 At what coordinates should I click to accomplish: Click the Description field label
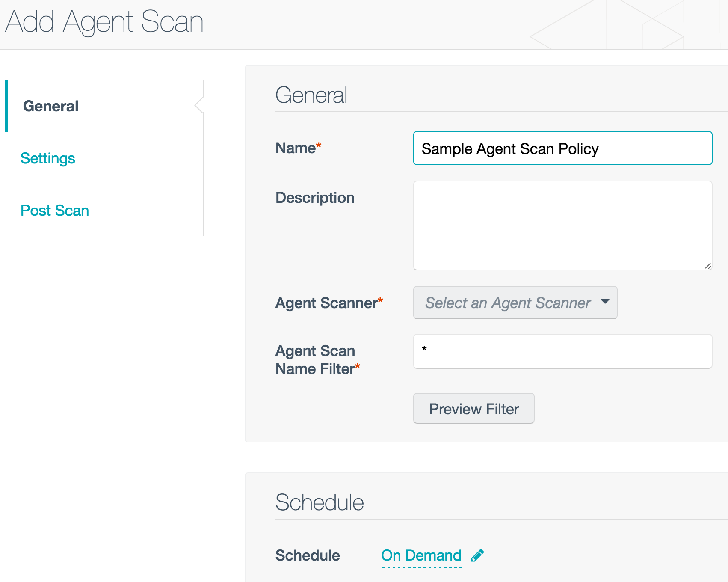315,198
